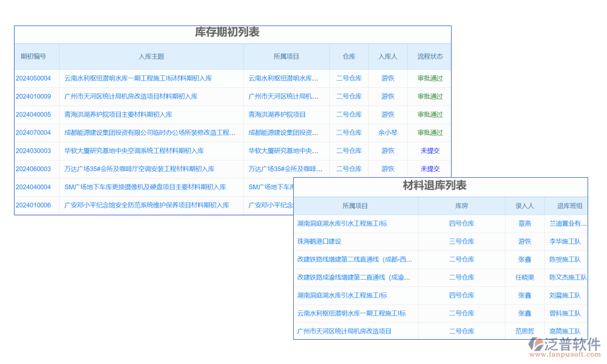Screen dimensions: 607x364
Task: Select the 库房 column header in 材料退库列表
Action: click(x=461, y=206)
